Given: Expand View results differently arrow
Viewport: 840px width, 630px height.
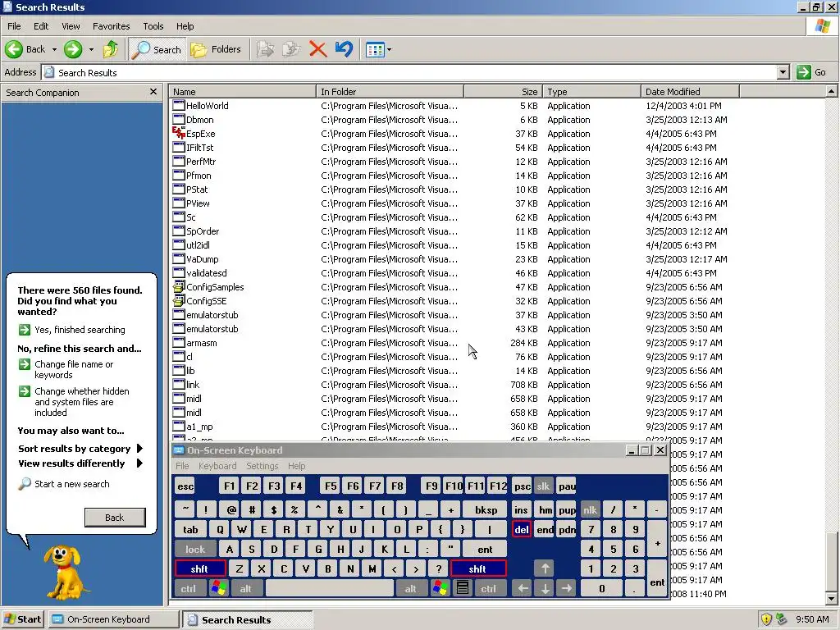Looking at the screenshot, I should 139,463.
